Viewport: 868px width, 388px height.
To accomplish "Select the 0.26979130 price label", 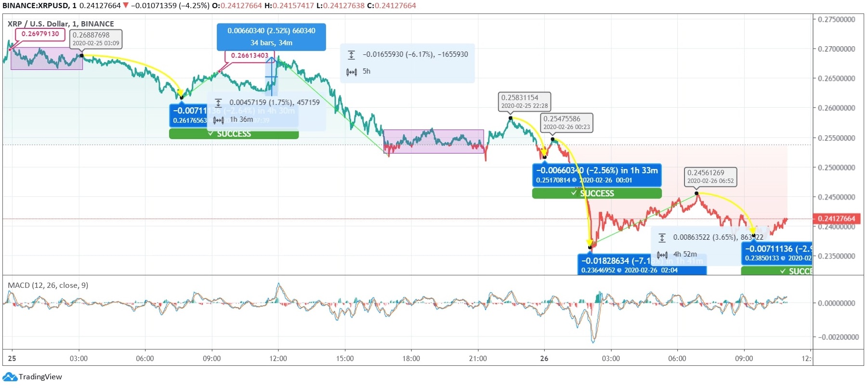I will 40,34.
